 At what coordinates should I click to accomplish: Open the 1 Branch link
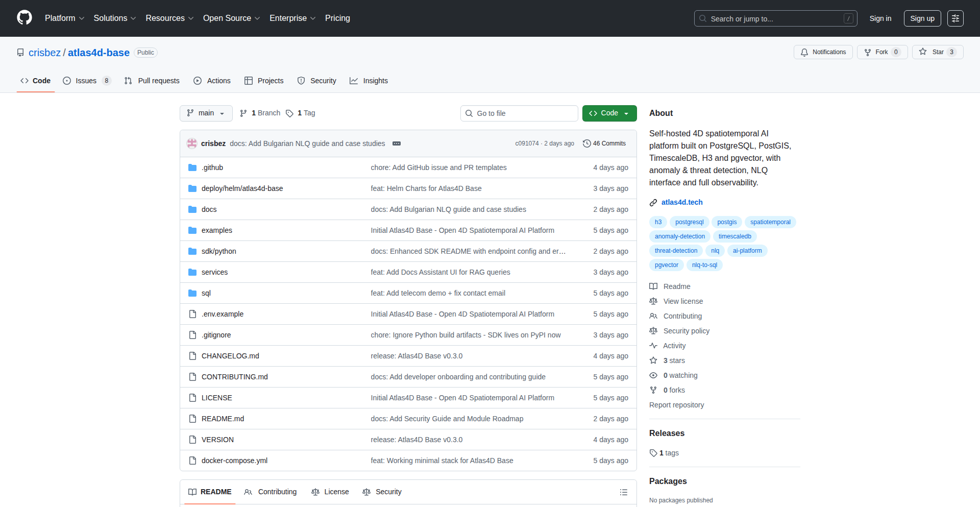[260, 113]
